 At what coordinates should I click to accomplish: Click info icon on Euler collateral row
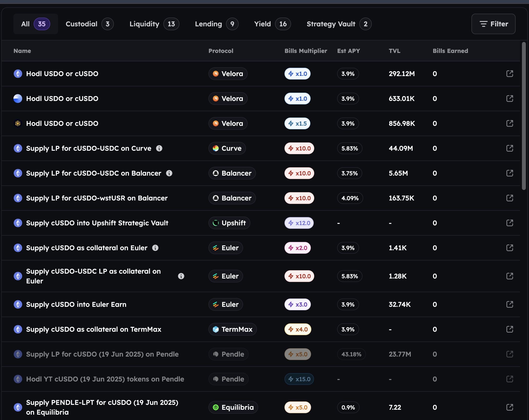point(155,248)
